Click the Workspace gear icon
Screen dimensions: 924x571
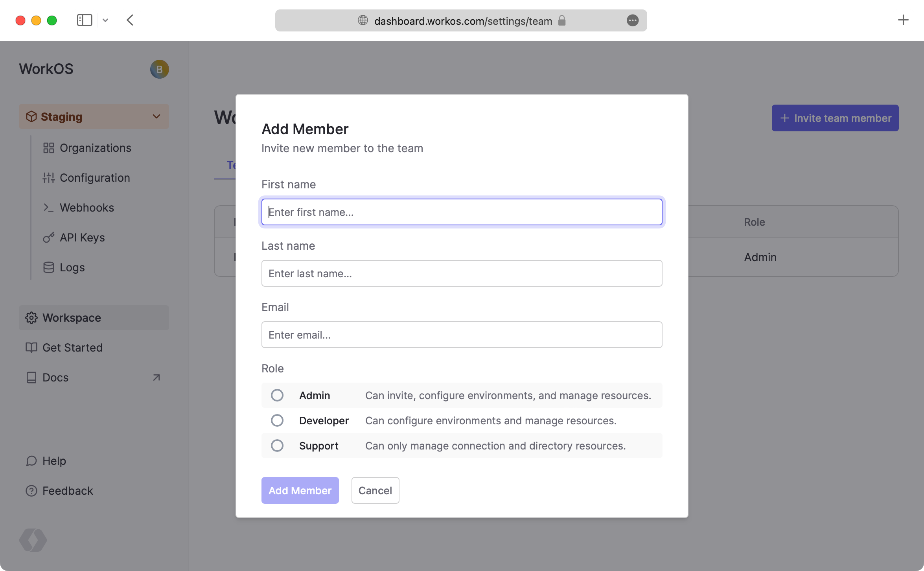(31, 318)
